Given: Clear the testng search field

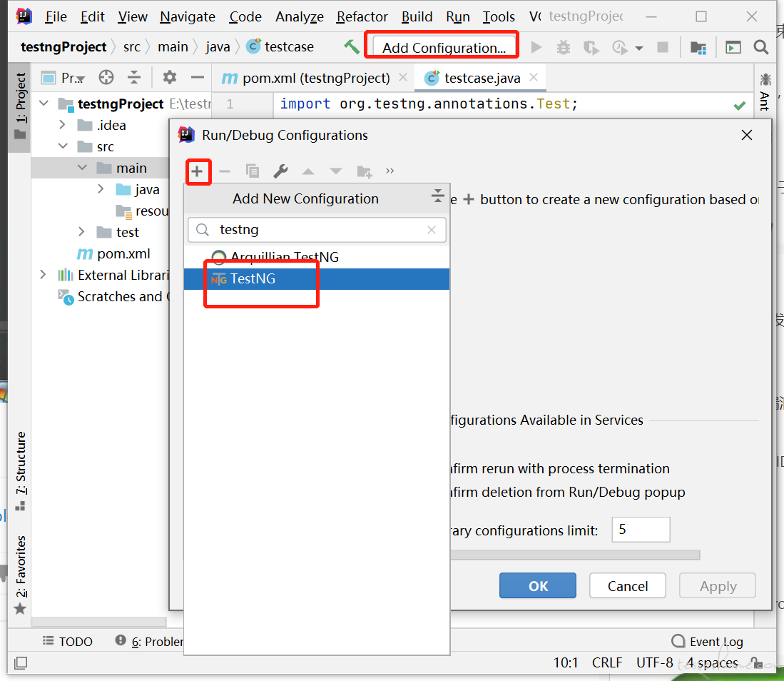Looking at the screenshot, I should pos(432,230).
